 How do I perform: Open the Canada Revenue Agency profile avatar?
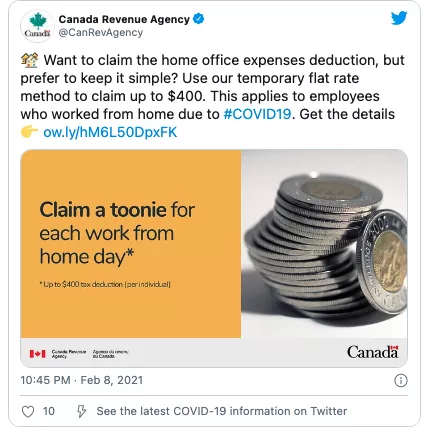click(37, 26)
